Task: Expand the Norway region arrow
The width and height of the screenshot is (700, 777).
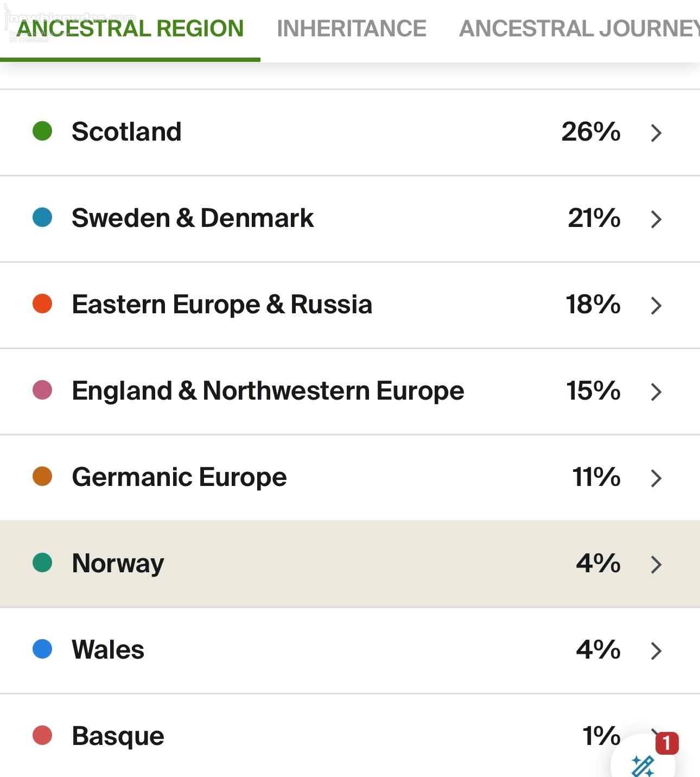Action: click(x=656, y=564)
